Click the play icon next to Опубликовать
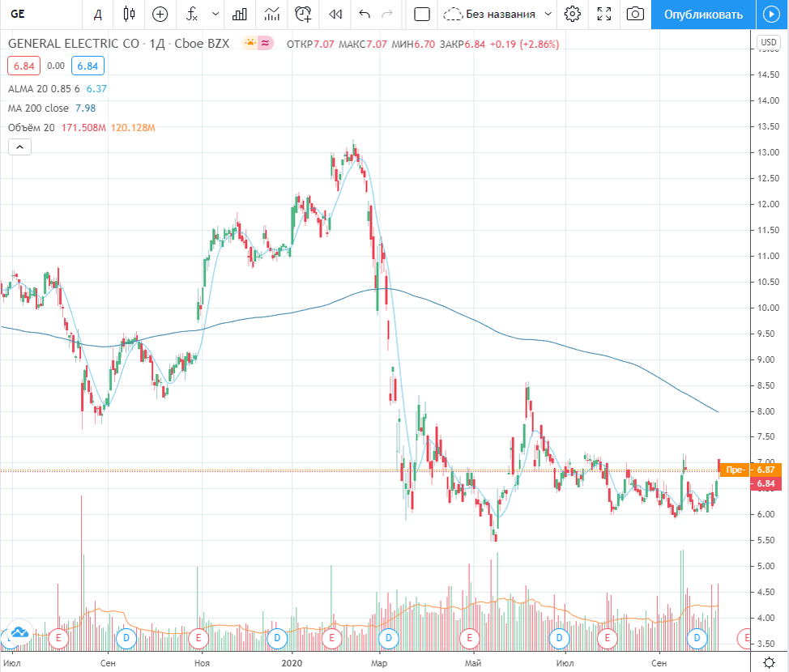789x672 pixels. tap(771, 14)
